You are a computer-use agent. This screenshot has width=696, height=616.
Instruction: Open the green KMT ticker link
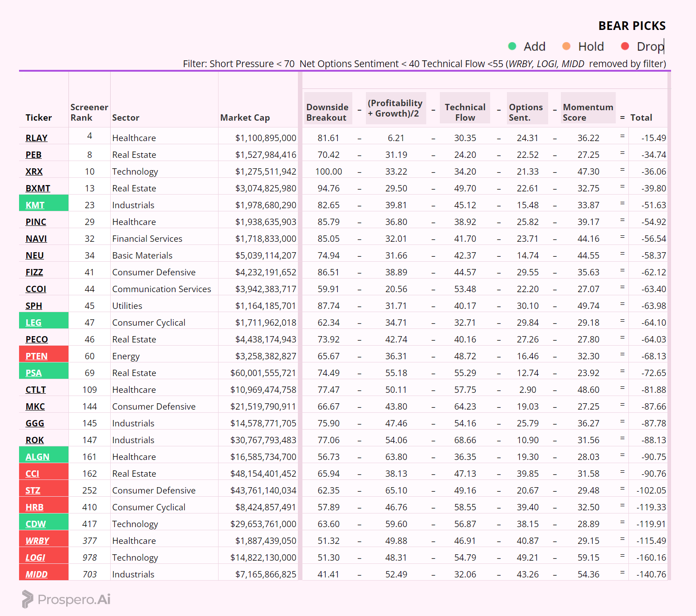[x=34, y=205]
